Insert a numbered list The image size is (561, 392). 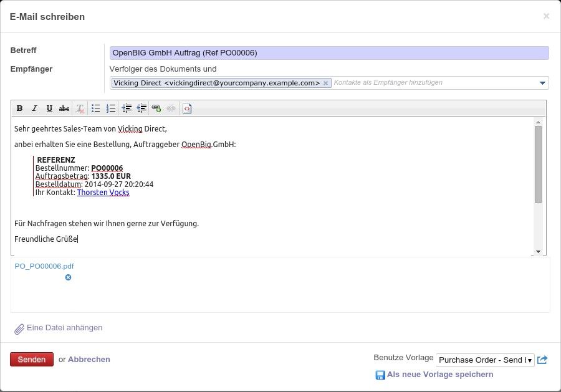pyautogui.click(x=111, y=108)
